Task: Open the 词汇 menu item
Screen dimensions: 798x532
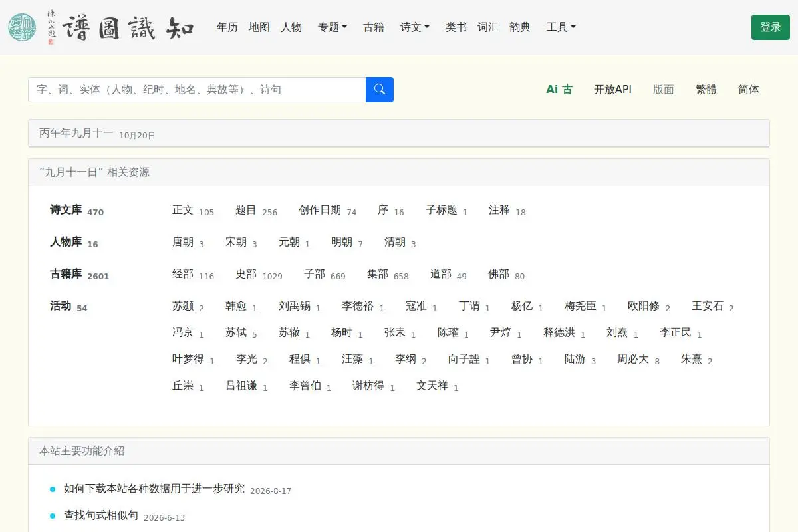Action: click(488, 27)
